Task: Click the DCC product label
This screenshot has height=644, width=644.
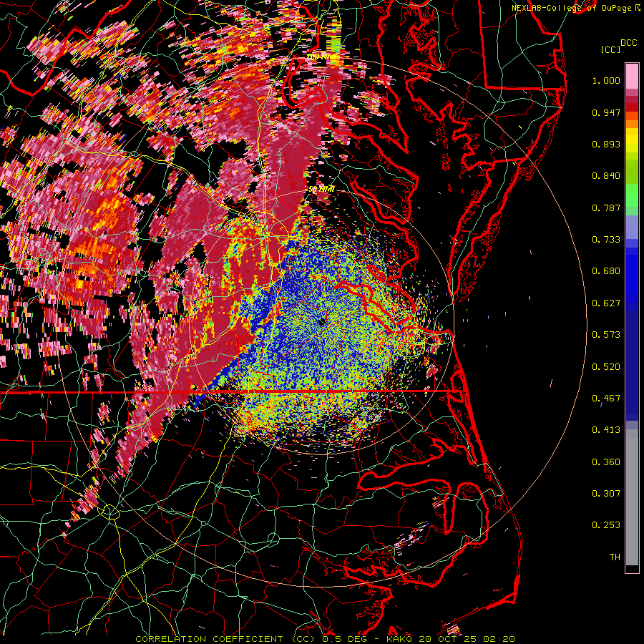Action: (628, 43)
